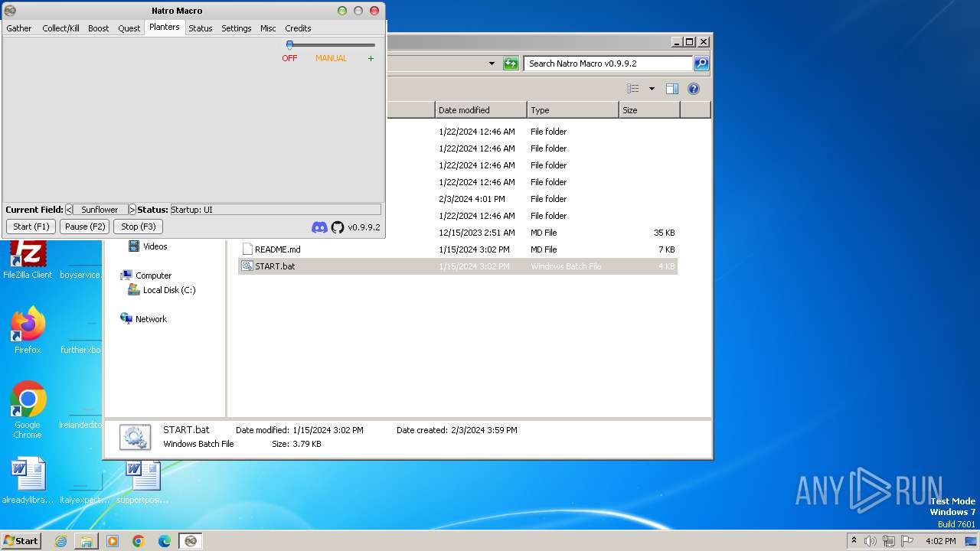
Task: Switch to the Gather tab
Action: [19, 28]
